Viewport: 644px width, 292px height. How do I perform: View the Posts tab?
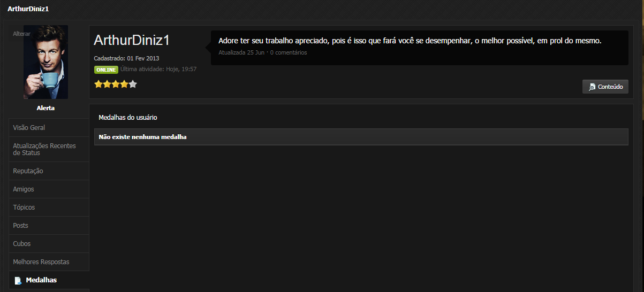[49, 226]
